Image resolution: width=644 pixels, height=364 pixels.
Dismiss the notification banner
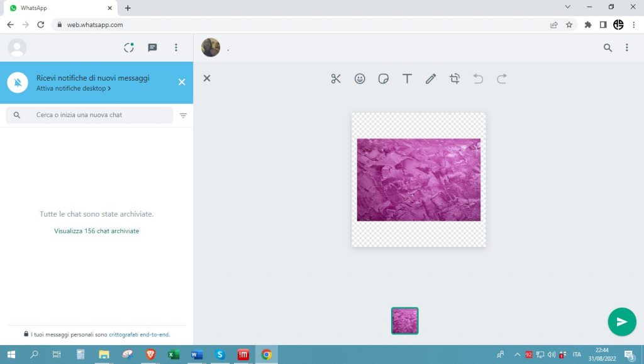pyautogui.click(x=182, y=82)
